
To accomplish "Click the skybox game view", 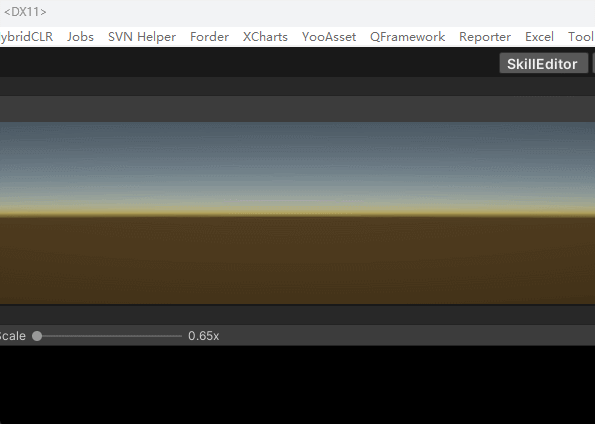I will pyautogui.click(x=298, y=213).
